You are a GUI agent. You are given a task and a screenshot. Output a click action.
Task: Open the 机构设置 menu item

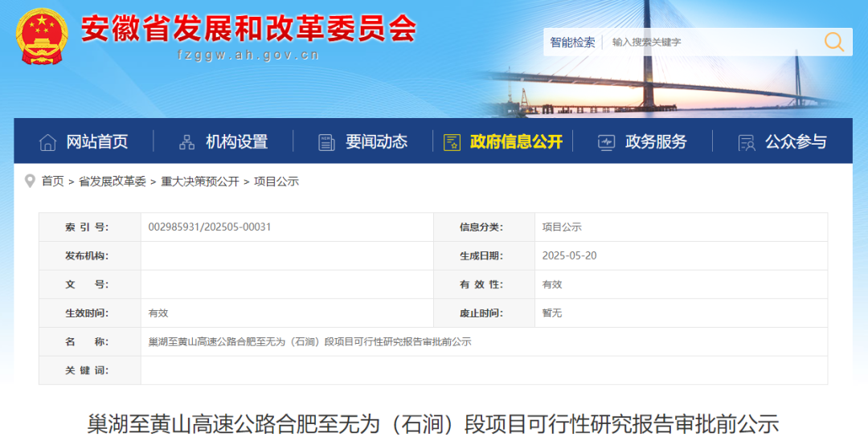[x=237, y=142]
